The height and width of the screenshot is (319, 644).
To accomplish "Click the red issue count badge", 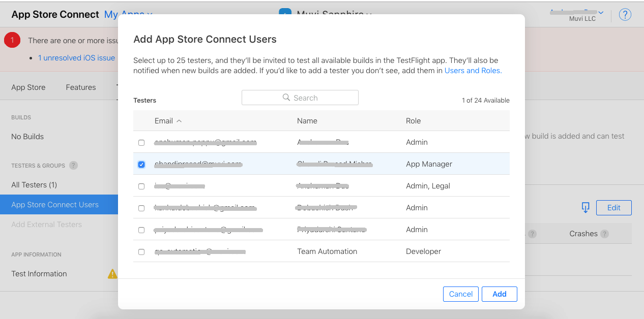I will (x=12, y=40).
